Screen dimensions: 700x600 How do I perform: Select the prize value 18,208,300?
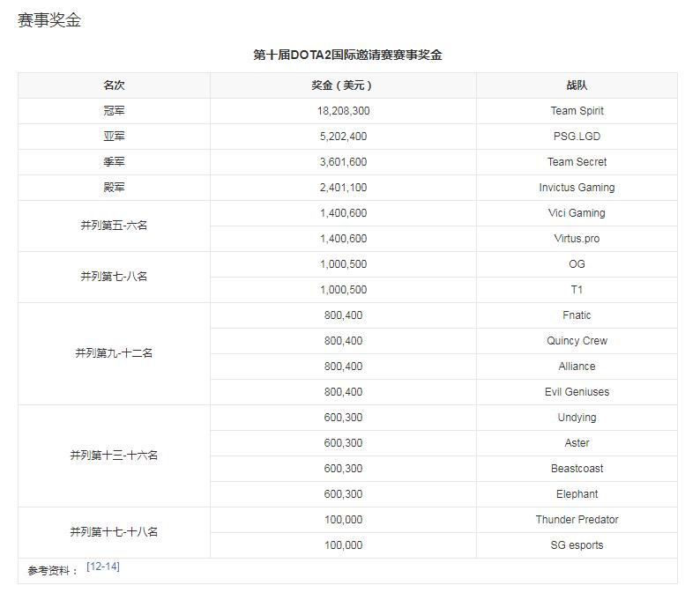click(343, 111)
